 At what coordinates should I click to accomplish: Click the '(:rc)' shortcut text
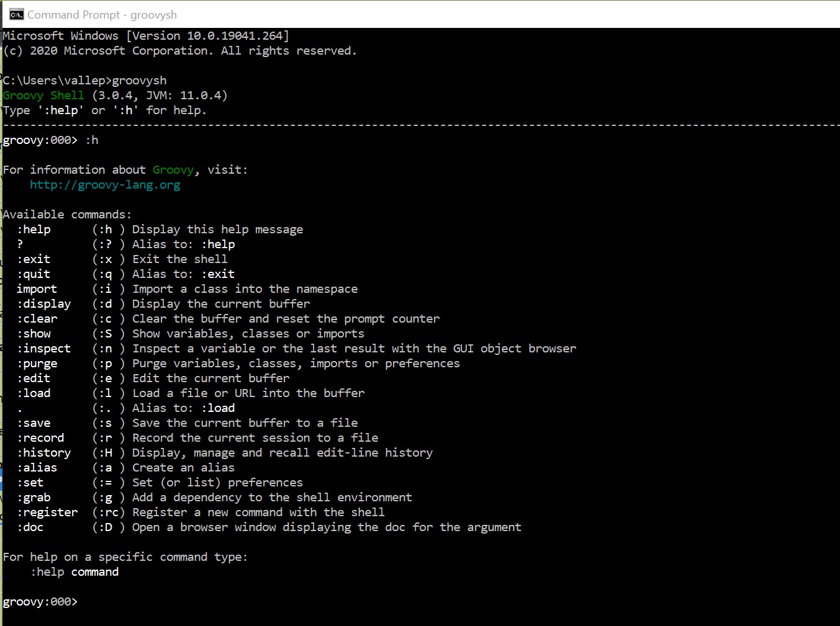[x=108, y=512]
